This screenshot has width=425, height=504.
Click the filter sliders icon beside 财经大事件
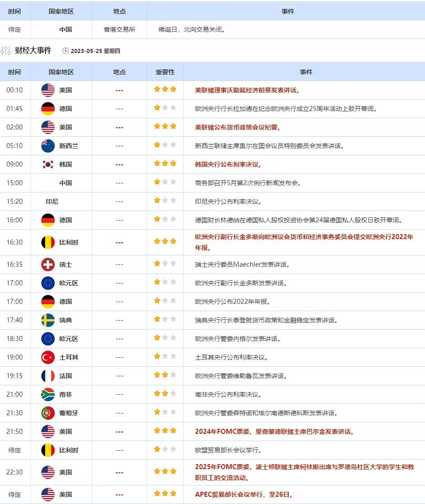[6, 51]
